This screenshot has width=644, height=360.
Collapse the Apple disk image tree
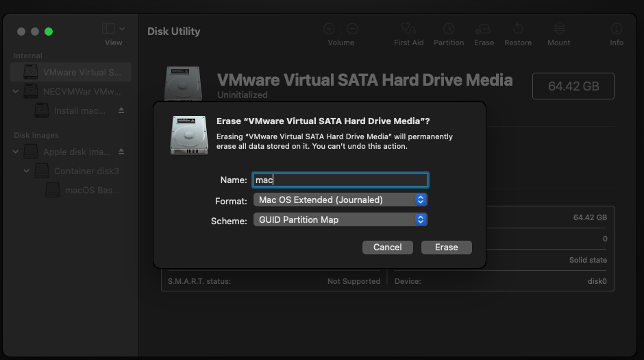pos(16,152)
